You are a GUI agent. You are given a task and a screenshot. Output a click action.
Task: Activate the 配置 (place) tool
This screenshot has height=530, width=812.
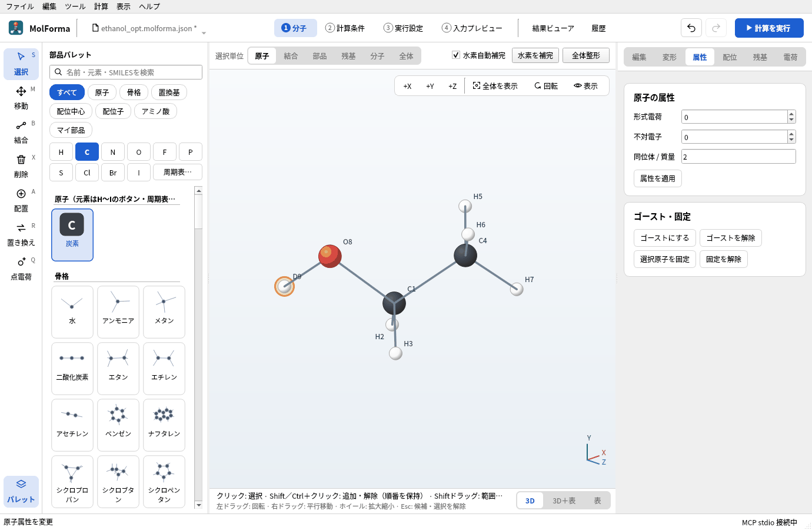21,200
